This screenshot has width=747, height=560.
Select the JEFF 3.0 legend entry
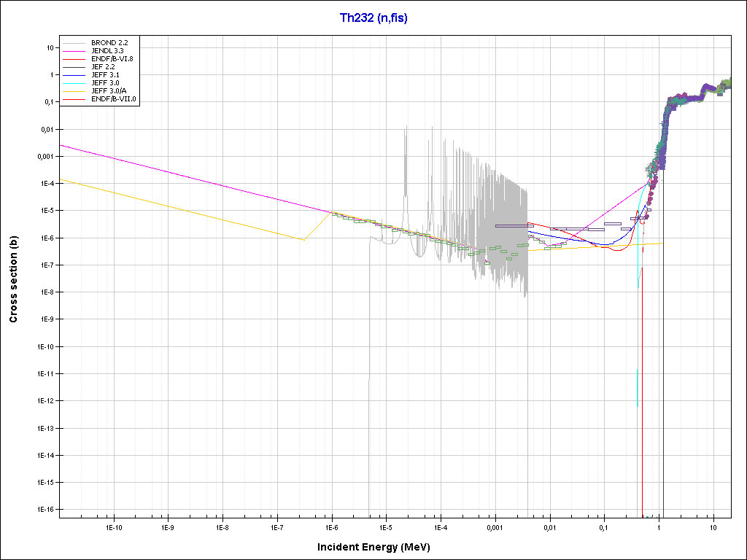[x=104, y=82]
